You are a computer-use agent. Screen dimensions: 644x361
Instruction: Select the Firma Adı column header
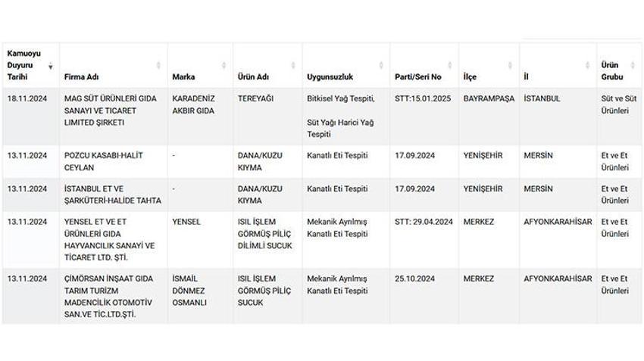[81, 77]
